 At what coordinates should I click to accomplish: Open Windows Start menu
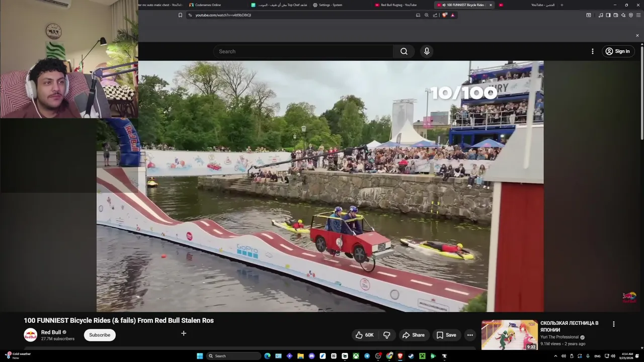tap(200, 356)
